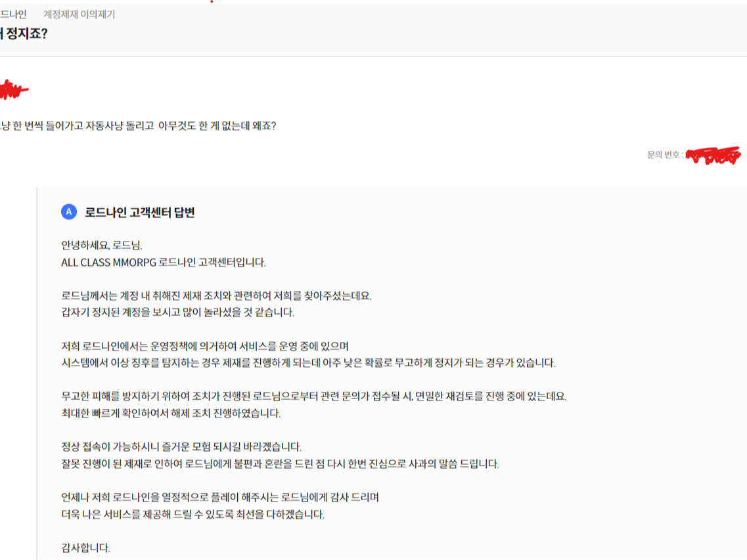The width and height of the screenshot is (747, 560).
Task: Select the line starting 더욱 나은 서비스를
Action: click(192, 514)
